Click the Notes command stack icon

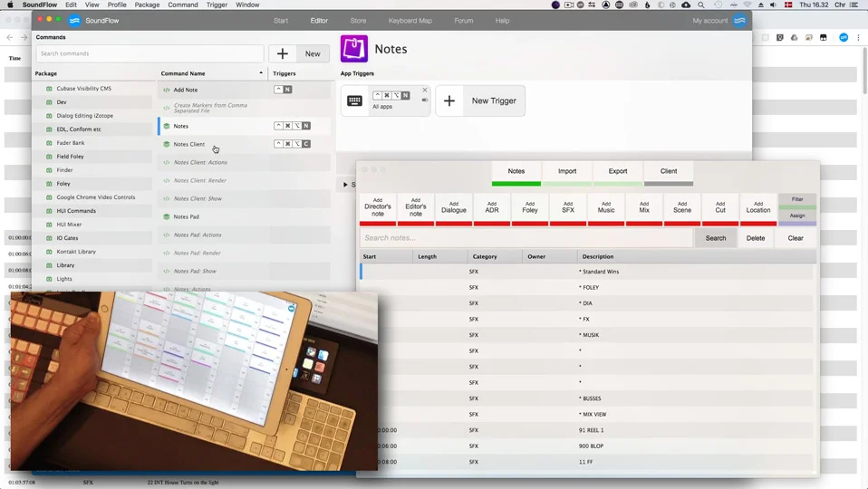point(166,126)
